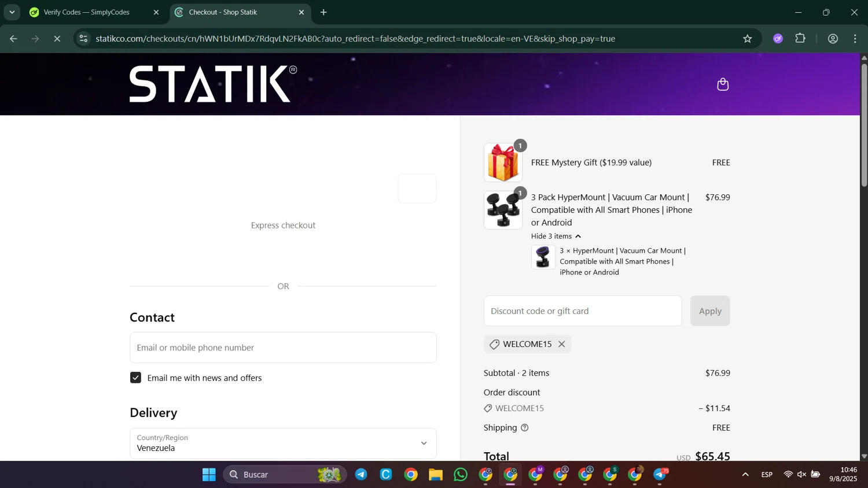Click the Subtotal · 2 items label
868x488 pixels.
(x=517, y=373)
